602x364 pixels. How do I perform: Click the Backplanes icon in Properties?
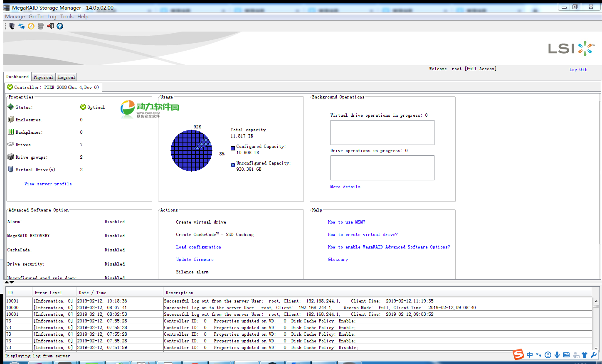click(x=11, y=132)
